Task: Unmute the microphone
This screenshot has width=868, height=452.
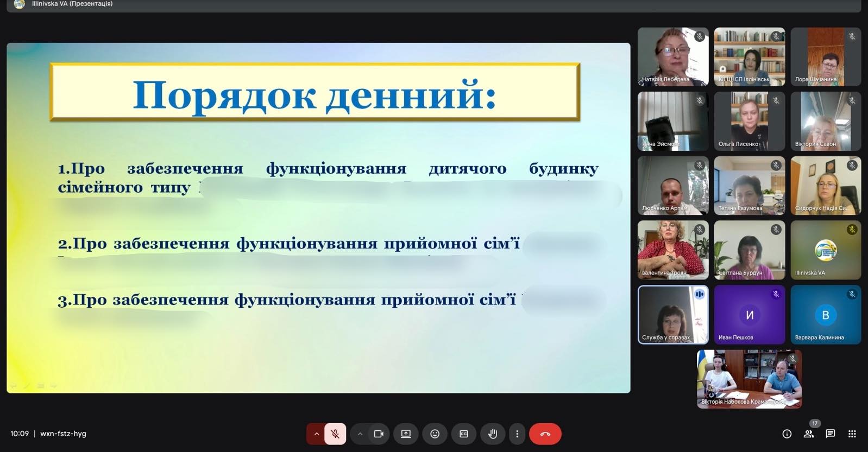Action: click(335, 434)
